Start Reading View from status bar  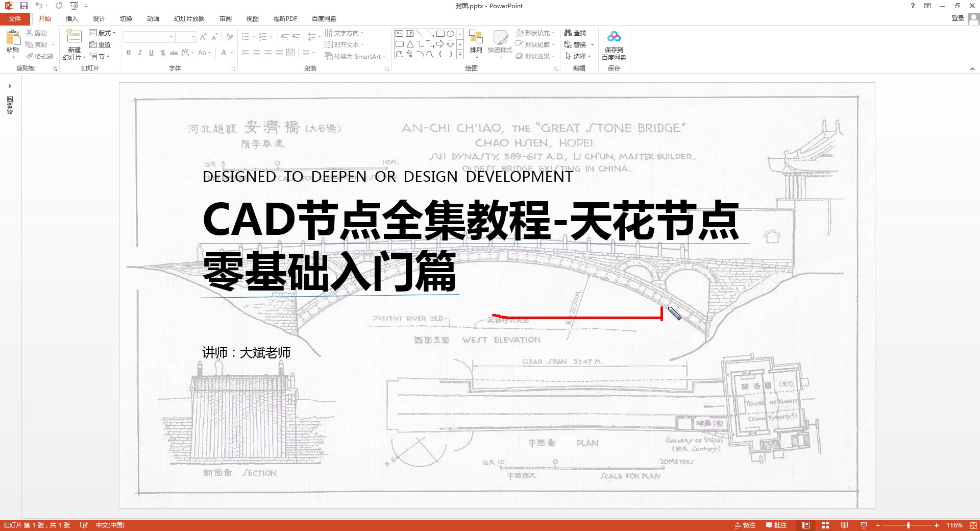(x=844, y=525)
